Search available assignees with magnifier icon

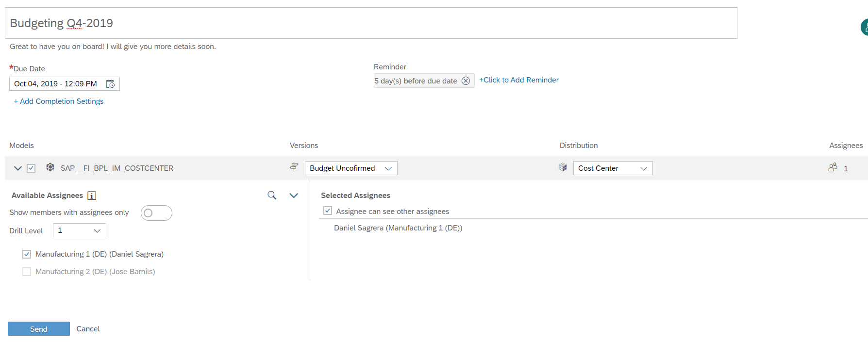[x=272, y=195]
